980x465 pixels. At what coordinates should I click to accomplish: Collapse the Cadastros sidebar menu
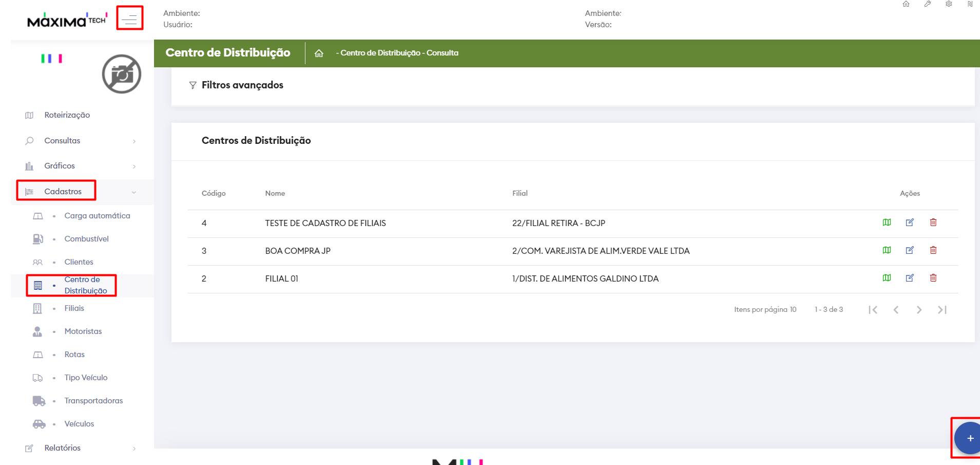tap(82, 192)
